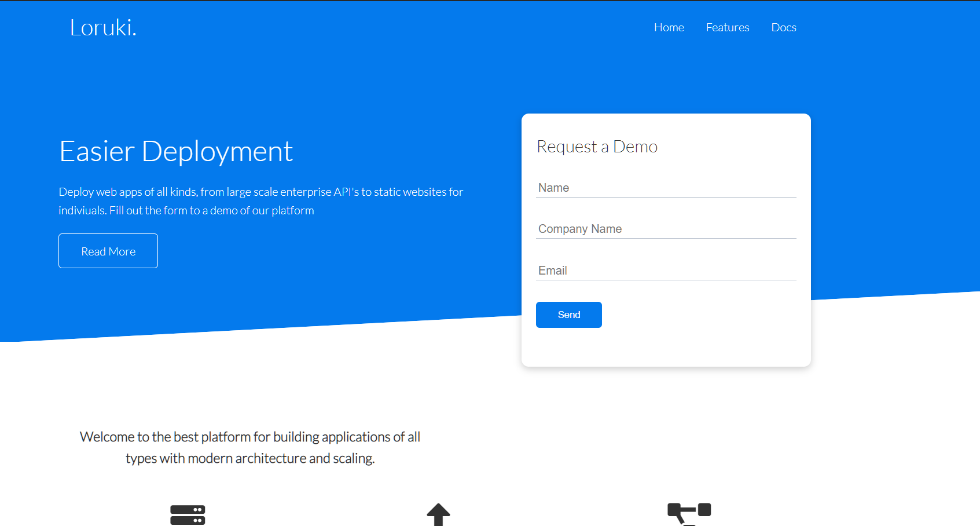Click the Loruki. logo
980x526 pixels.
click(x=102, y=27)
